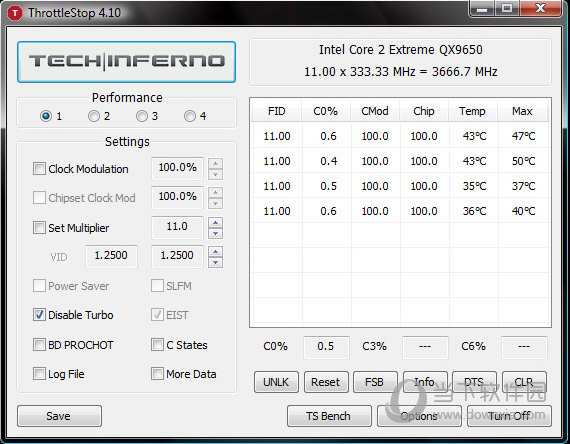Click the second VID 1.2500 field beside stepper

[177, 256]
